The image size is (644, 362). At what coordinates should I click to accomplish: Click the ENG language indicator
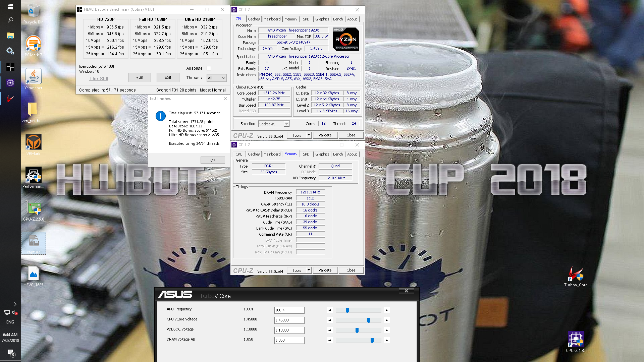coord(10,322)
